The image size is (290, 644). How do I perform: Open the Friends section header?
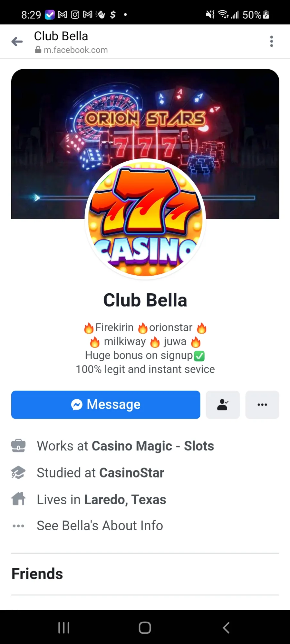click(x=37, y=574)
